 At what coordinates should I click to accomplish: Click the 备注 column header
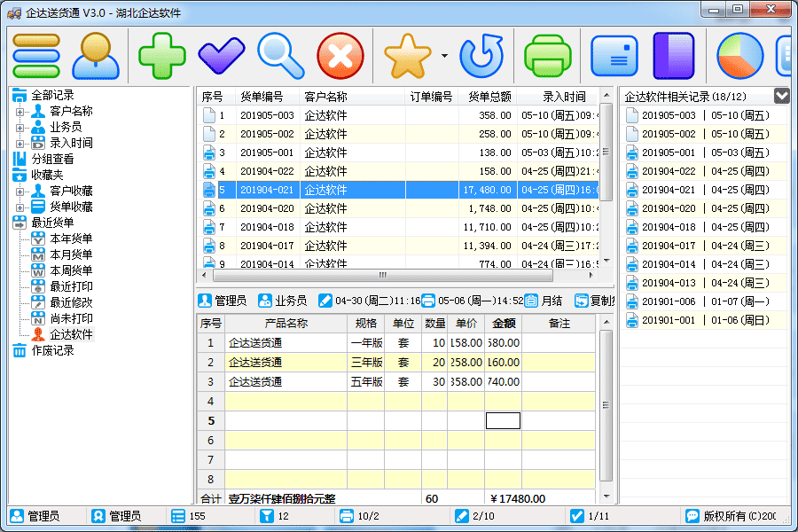[x=559, y=324]
